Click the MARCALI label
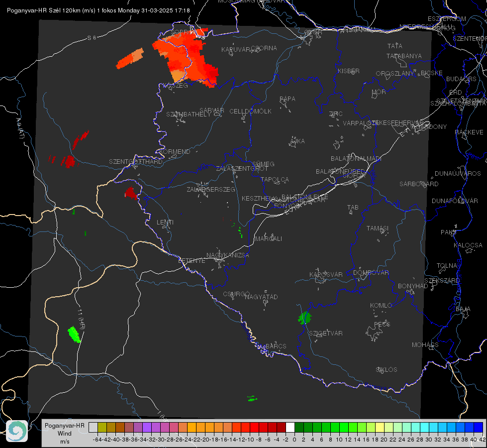 pos(268,239)
